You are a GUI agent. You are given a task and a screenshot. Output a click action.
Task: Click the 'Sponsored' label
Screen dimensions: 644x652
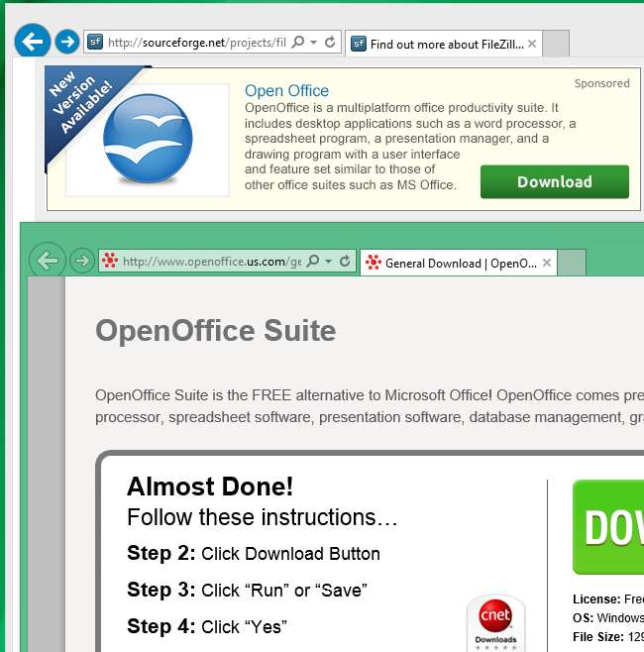(x=601, y=83)
